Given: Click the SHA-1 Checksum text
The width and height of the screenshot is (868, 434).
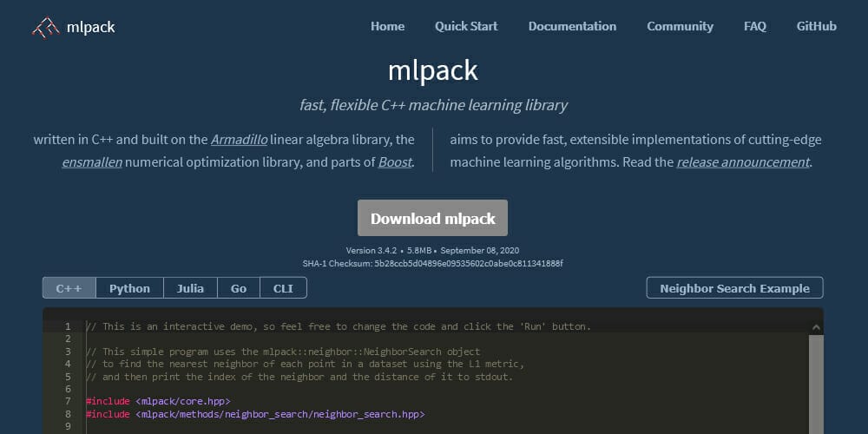Looking at the screenshot, I should point(432,263).
